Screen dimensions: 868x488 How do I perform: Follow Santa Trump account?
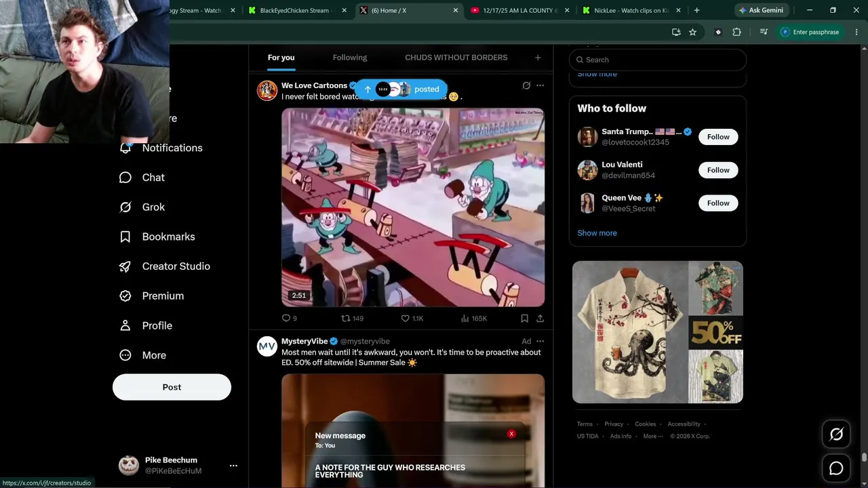(718, 137)
